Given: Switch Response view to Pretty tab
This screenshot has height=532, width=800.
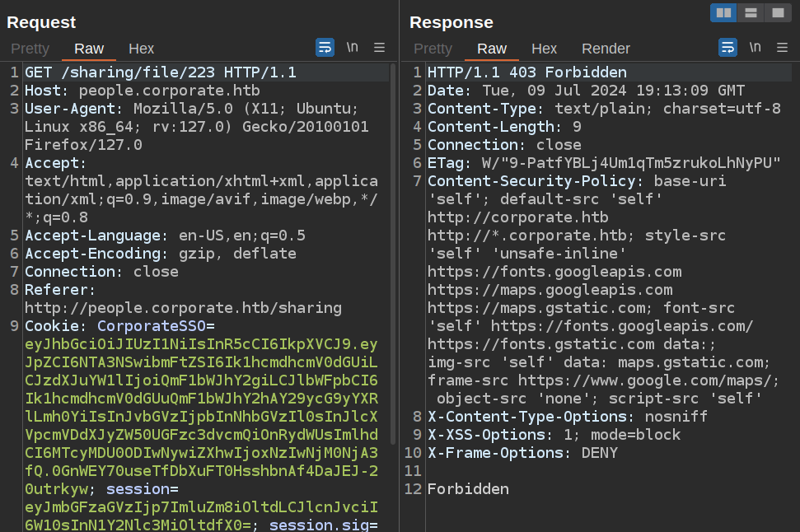Looking at the screenshot, I should click(433, 49).
